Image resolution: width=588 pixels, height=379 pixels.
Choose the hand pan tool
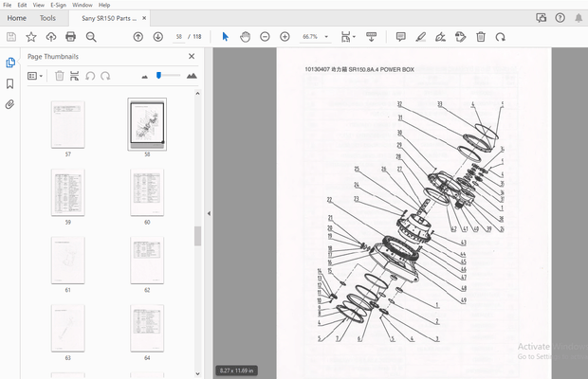245,37
